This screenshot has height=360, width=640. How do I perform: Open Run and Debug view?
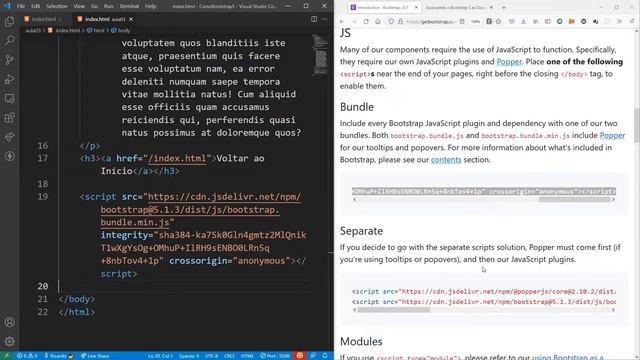pos(9,79)
